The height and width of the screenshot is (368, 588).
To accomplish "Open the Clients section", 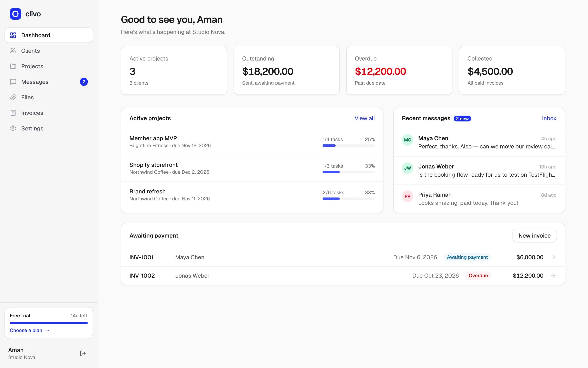I will click(x=49, y=51).
